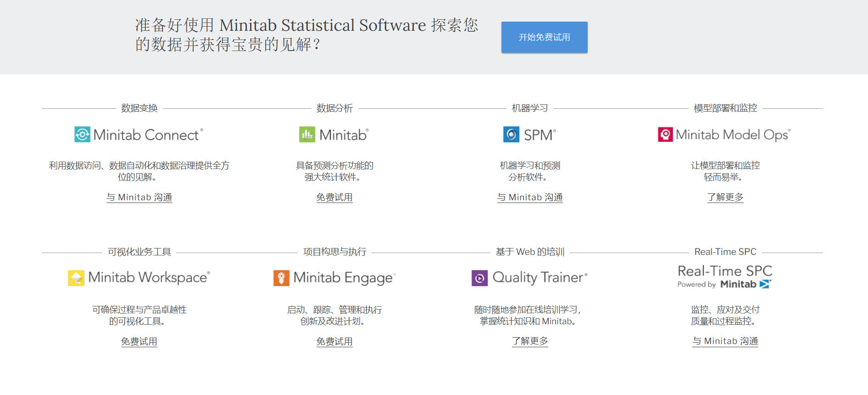Click the Quality Trainer product name text
Image resolution: width=868 pixels, height=395 pixels.
point(539,277)
